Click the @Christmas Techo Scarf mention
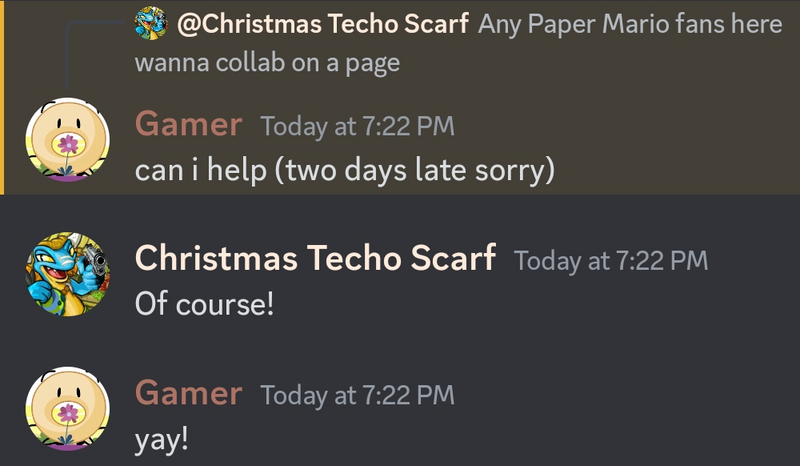The image size is (800, 466). (x=322, y=25)
